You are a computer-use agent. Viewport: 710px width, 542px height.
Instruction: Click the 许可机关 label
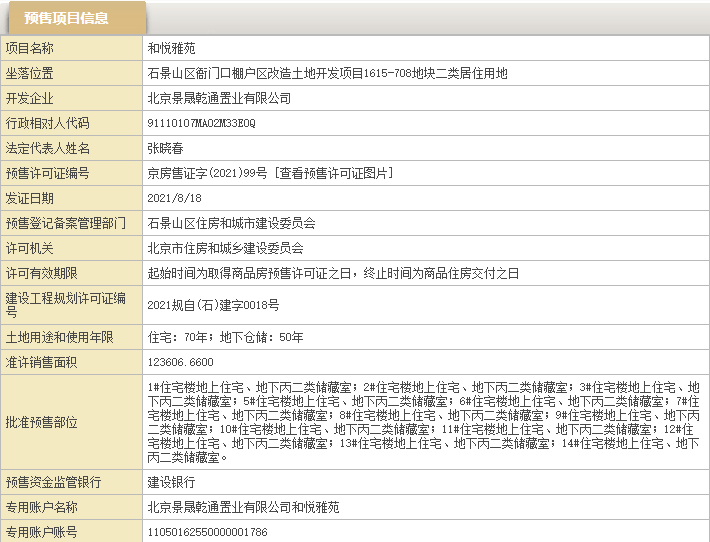click(29, 248)
